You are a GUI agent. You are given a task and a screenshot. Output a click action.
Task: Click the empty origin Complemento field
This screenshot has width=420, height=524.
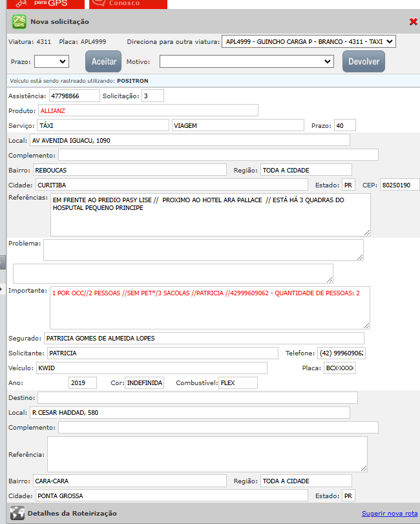click(218, 155)
